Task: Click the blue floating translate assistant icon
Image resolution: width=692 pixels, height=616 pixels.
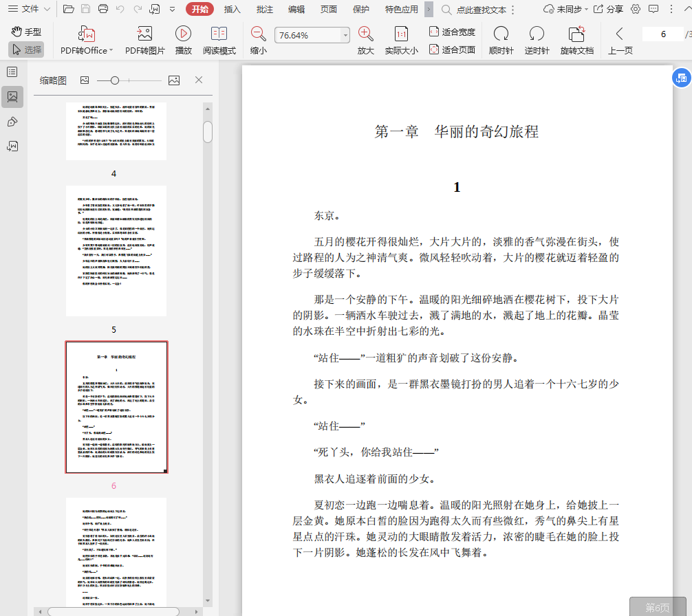Action: (682, 78)
